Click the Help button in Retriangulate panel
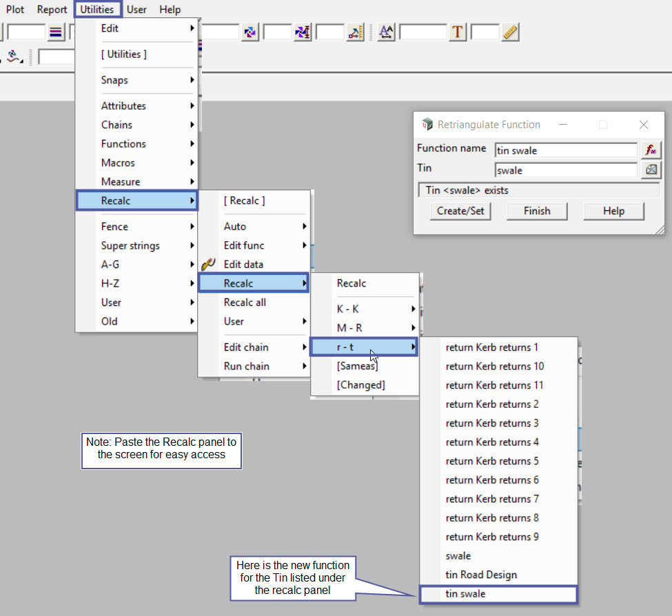This screenshot has width=672, height=616. (613, 211)
